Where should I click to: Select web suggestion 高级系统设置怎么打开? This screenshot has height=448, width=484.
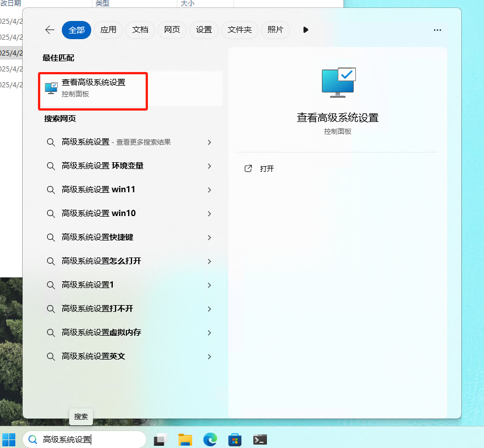[x=130, y=261]
